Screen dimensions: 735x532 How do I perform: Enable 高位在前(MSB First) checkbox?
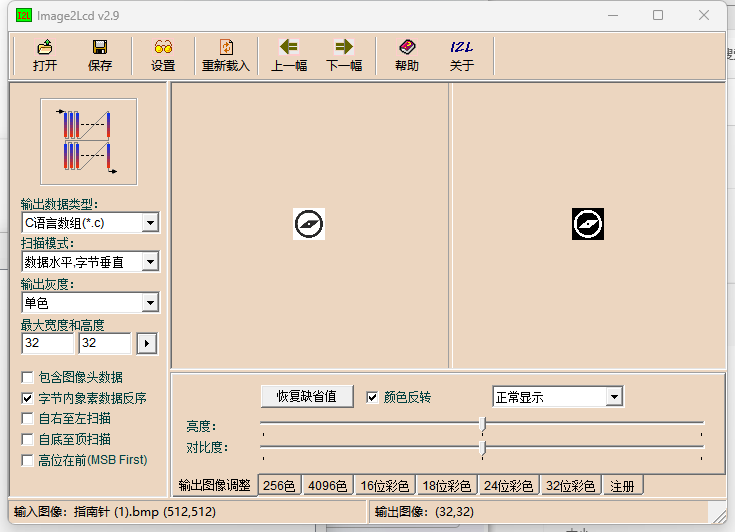(28, 460)
